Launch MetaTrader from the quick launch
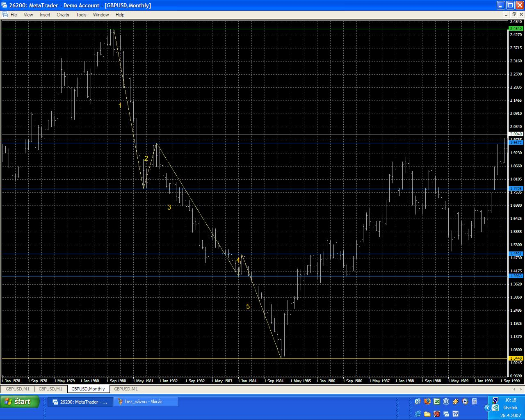Screen dimensions: 525x420 (446, 414)
